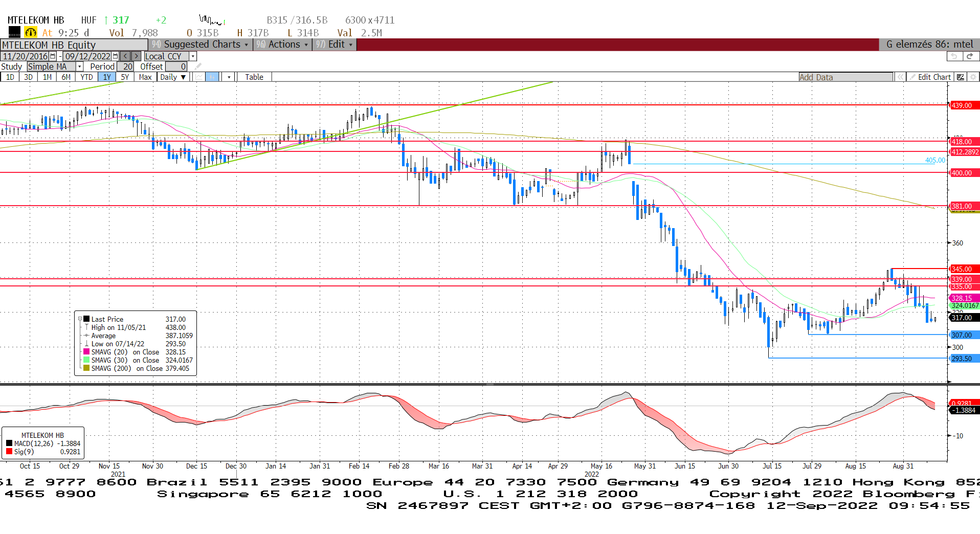This screenshot has height=534, width=980.
Task: Switch to the Table view
Action: 254,77
